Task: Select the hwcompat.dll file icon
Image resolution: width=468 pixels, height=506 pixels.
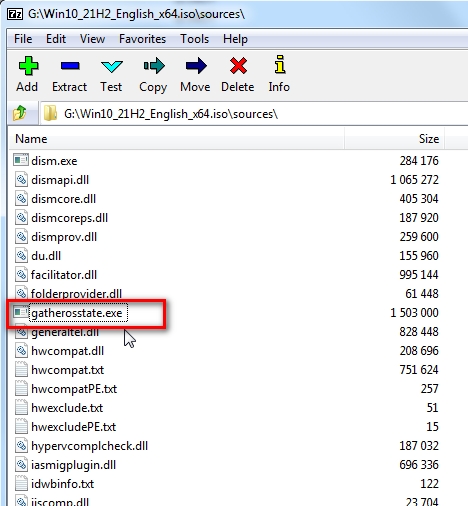Action: [21, 350]
